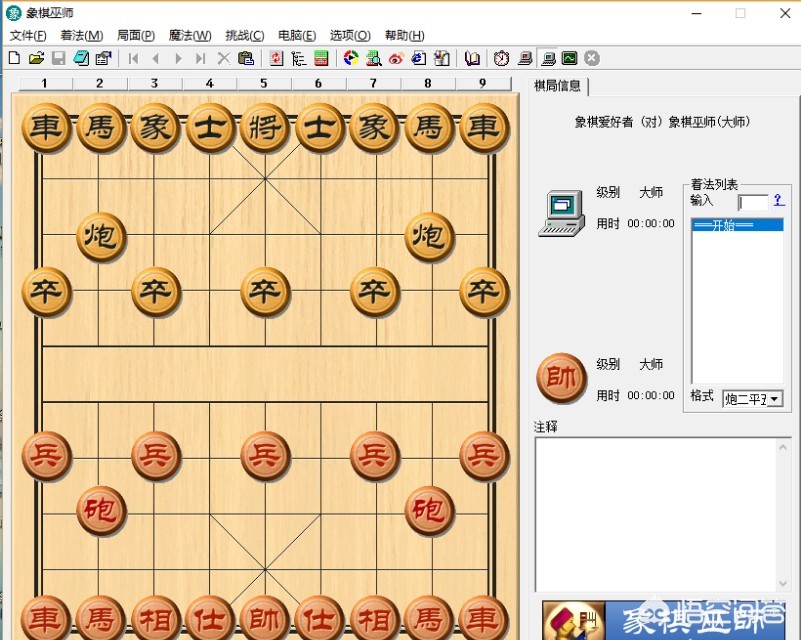Click the delete move X icon
The height and width of the screenshot is (640, 801).
point(224,59)
